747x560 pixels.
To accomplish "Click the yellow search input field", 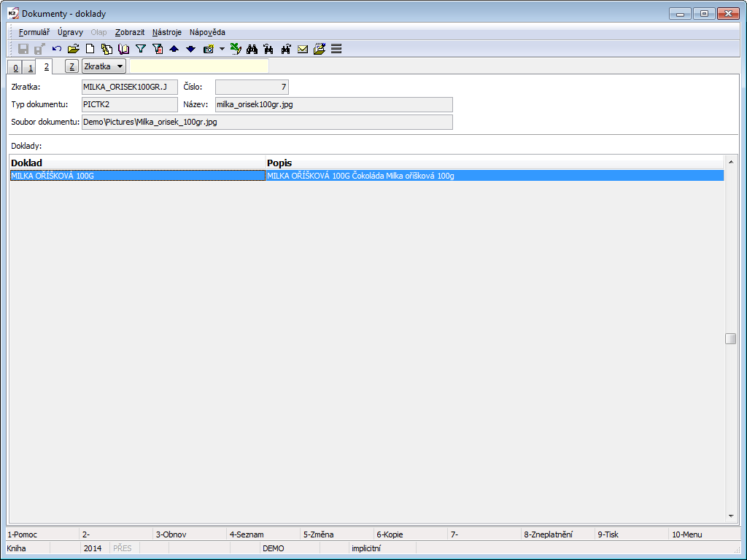I will 199,66.
